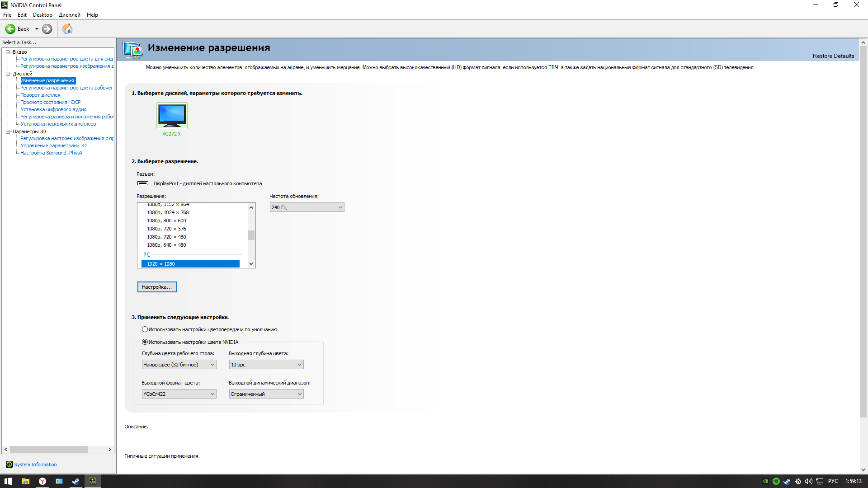This screenshot has height=488, width=868.
Task: Open the Дисплей menu
Action: [x=69, y=15]
